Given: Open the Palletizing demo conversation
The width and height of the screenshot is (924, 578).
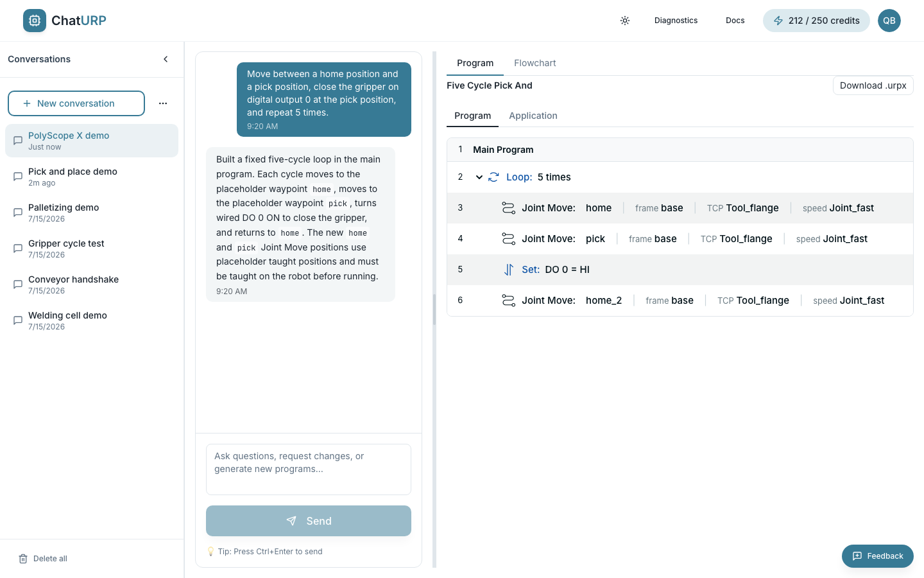Looking at the screenshot, I should tap(92, 213).
